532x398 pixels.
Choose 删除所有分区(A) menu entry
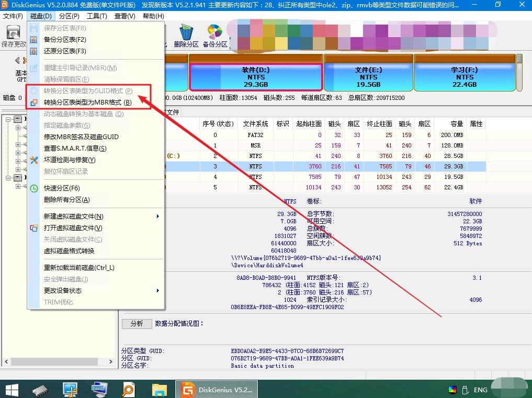tap(65, 201)
